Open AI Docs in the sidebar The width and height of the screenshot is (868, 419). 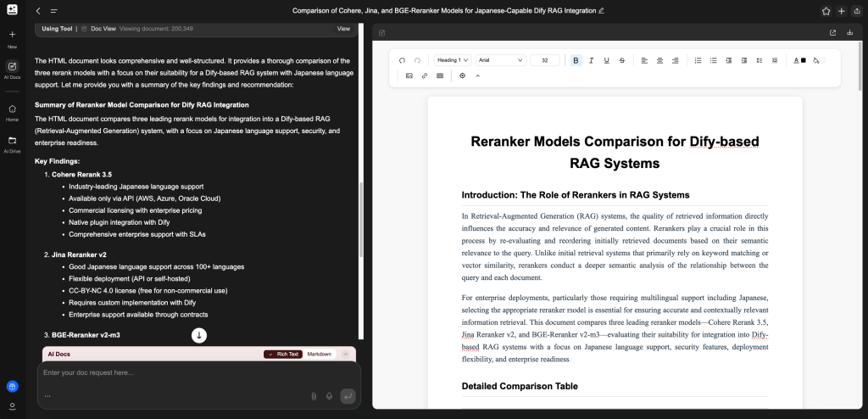point(12,70)
